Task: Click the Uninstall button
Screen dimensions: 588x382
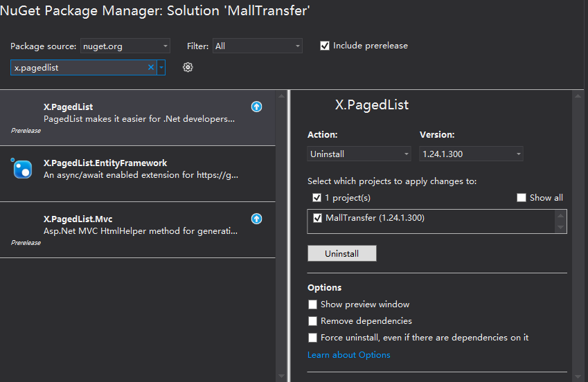Action: click(341, 253)
